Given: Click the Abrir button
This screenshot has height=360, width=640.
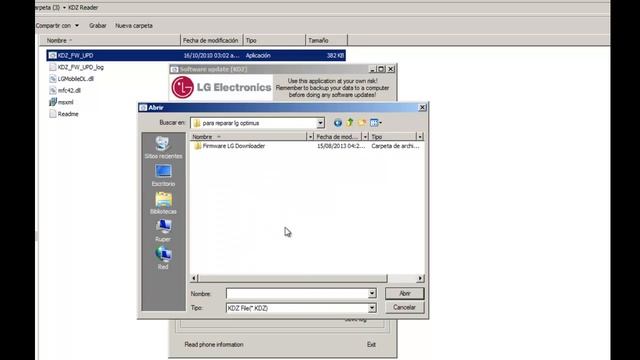Looking at the screenshot, I should 404,293.
